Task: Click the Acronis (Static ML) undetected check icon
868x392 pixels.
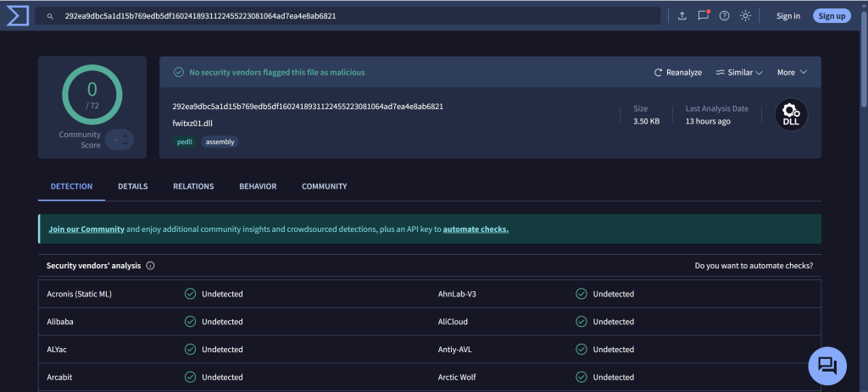Action: pos(191,294)
